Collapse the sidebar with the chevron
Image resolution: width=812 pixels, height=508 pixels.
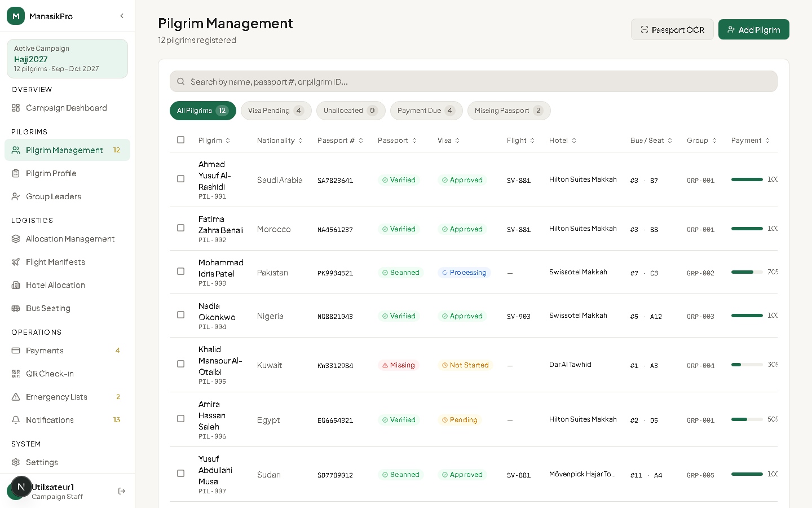pos(122,16)
